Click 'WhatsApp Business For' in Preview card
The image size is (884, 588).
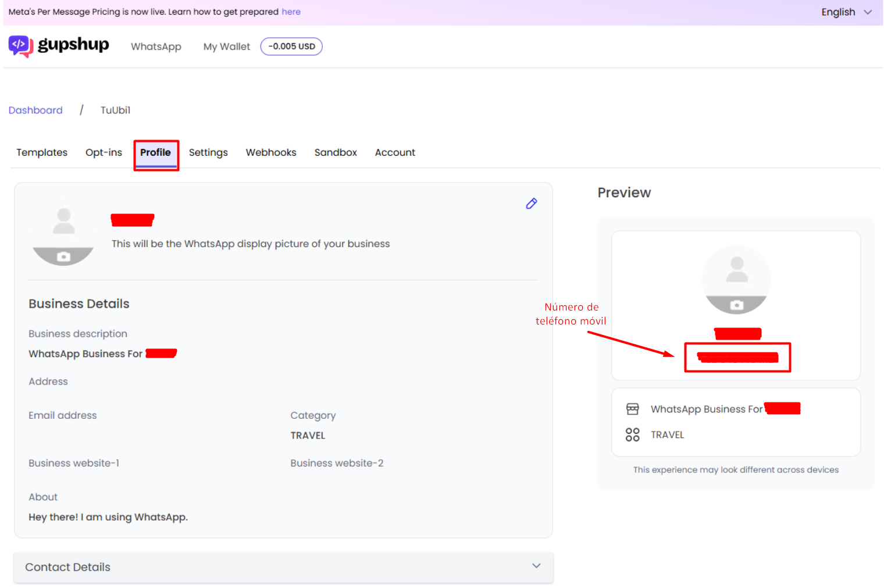707,409
